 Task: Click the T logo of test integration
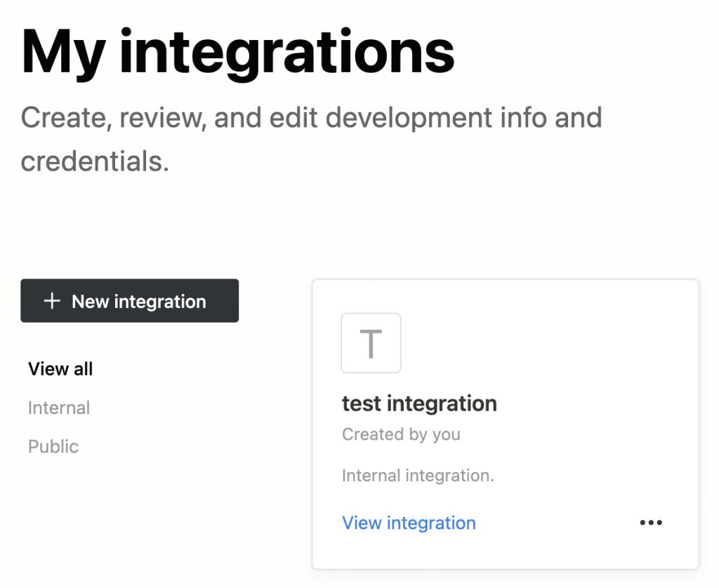[x=371, y=343]
